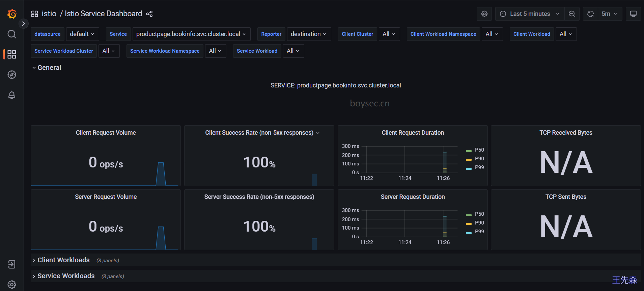Open the Server Request Volume panel title
The width and height of the screenshot is (644, 291).
pos(106,197)
